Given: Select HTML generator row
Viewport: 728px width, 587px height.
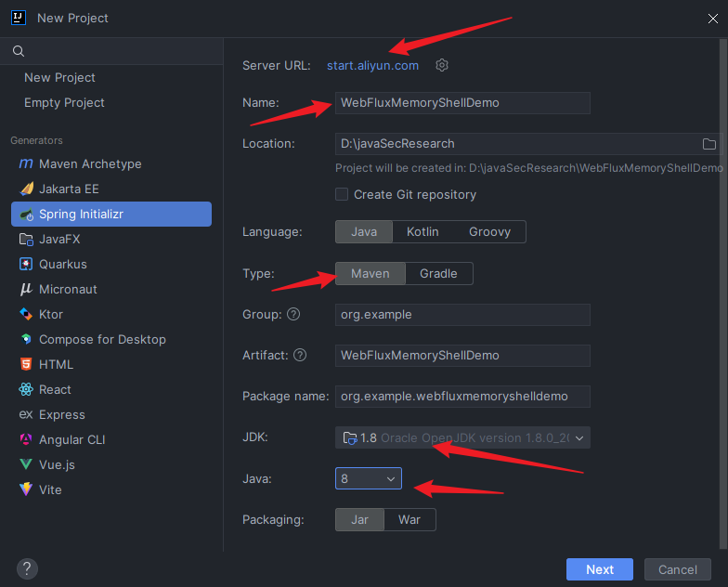Looking at the screenshot, I should [x=111, y=364].
